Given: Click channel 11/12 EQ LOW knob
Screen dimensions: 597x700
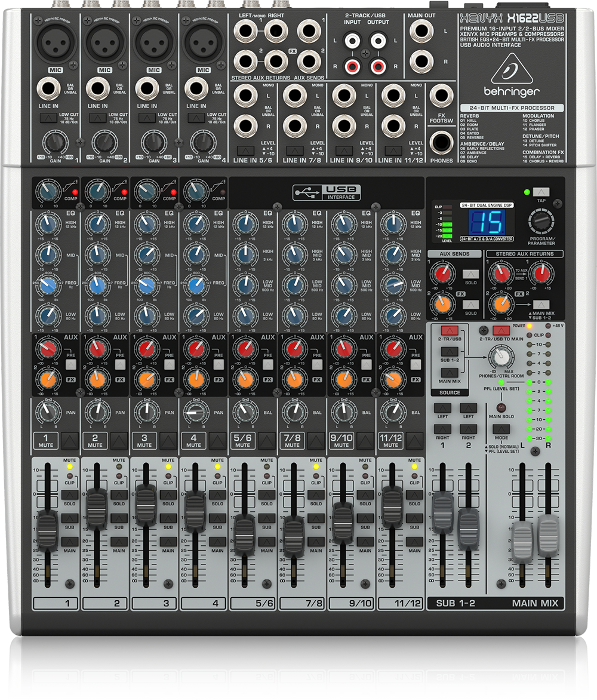Looking at the screenshot, I should (x=393, y=315).
